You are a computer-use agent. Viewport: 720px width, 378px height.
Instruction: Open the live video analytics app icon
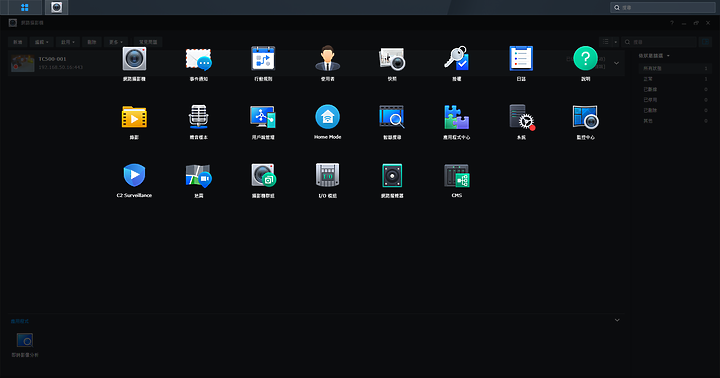coord(25,340)
